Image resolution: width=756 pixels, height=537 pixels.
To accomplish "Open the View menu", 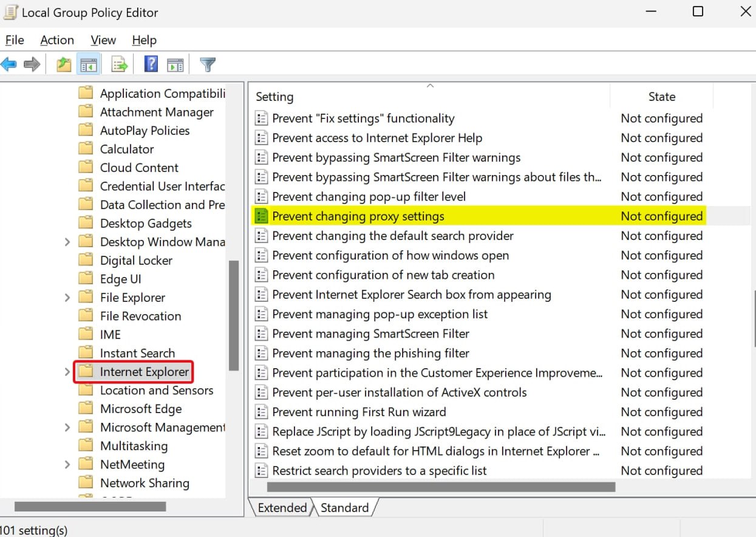I will click(103, 40).
